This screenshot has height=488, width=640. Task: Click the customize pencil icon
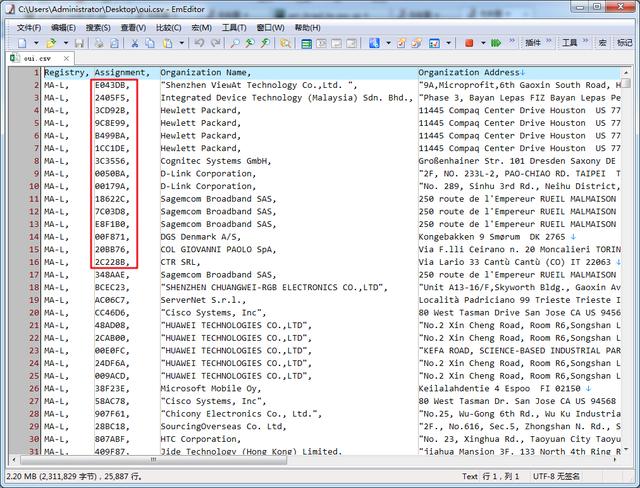416,42
